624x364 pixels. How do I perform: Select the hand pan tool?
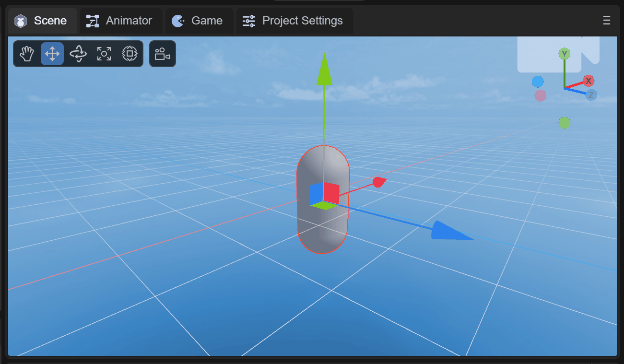(26, 54)
